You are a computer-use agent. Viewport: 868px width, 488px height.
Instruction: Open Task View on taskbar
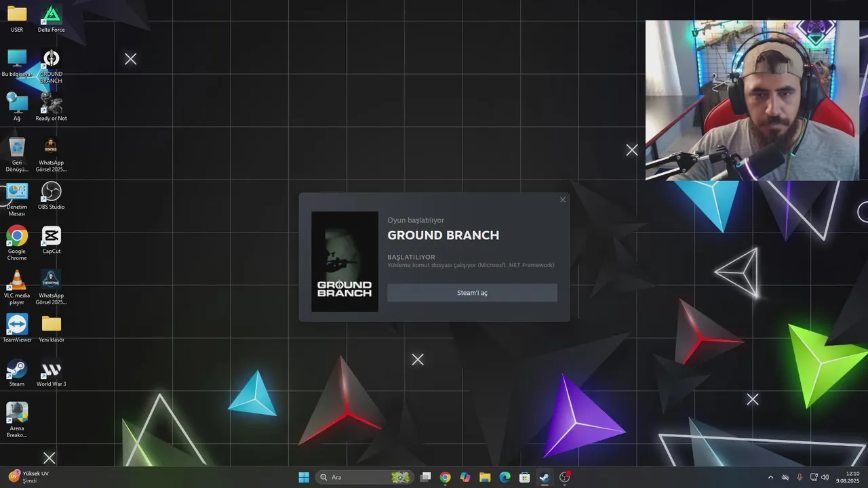425,477
